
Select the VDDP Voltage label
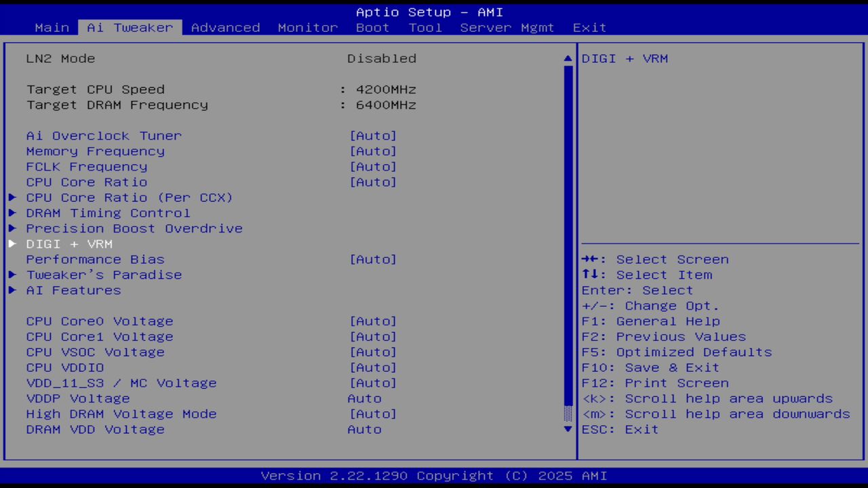[78, 399]
